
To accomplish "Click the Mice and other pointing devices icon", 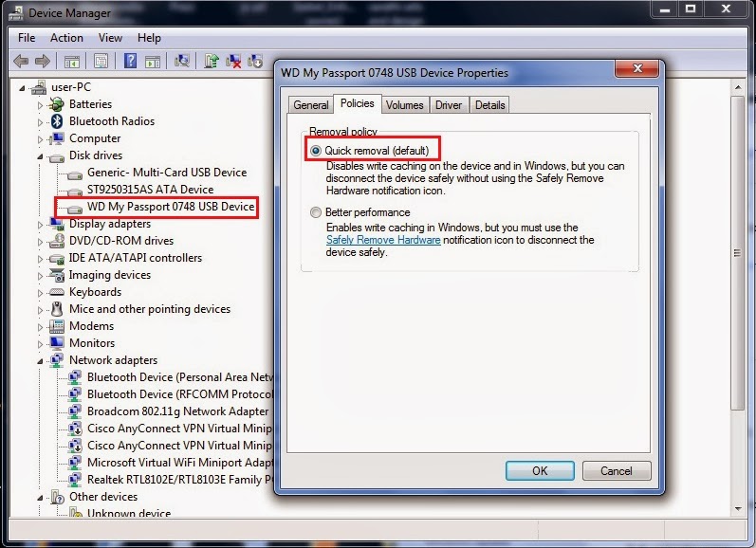I will (57, 309).
